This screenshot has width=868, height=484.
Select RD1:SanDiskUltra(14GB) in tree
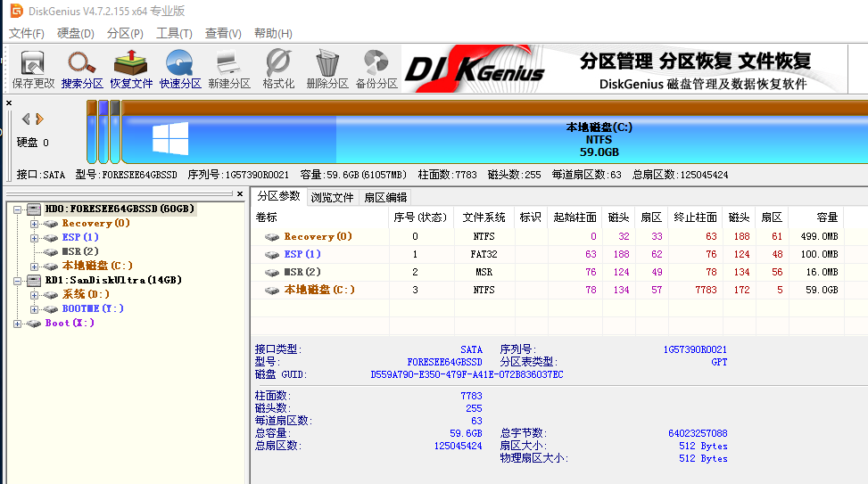click(113, 281)
